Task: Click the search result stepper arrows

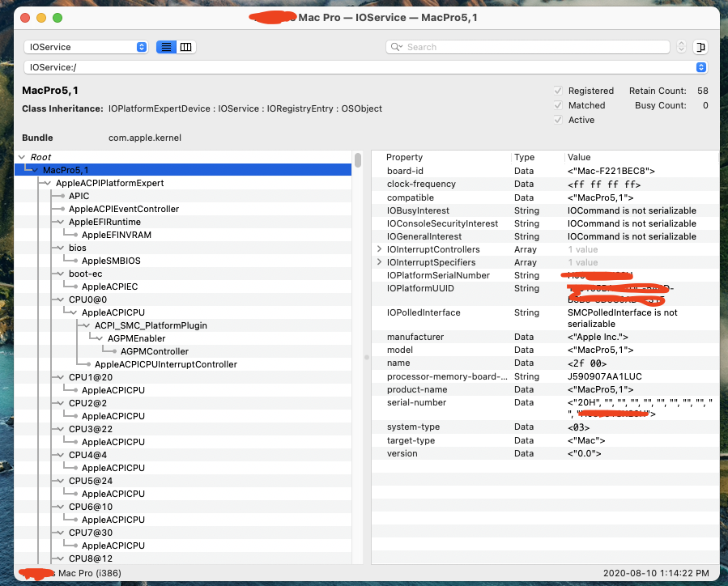Action: pyautogui.click(x=681, y=47)
